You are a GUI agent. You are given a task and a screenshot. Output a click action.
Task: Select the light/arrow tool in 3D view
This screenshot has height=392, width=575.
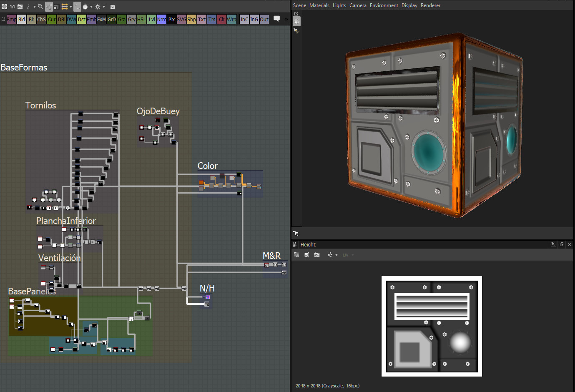pyautogui.click(x=296, y=31)
